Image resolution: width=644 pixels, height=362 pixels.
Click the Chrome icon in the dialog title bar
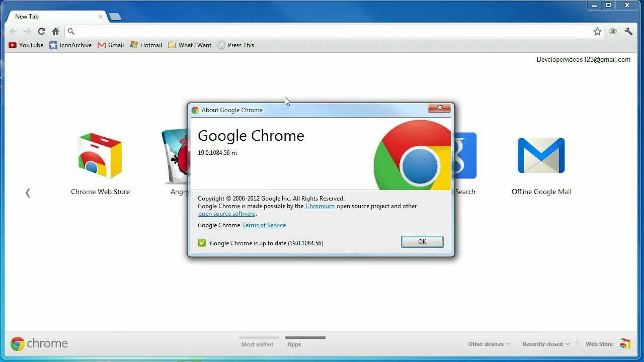coord(195,110)
